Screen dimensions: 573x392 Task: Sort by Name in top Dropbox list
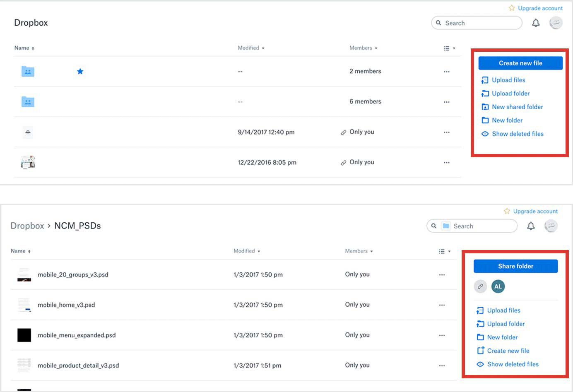click(x=24, y=48)
